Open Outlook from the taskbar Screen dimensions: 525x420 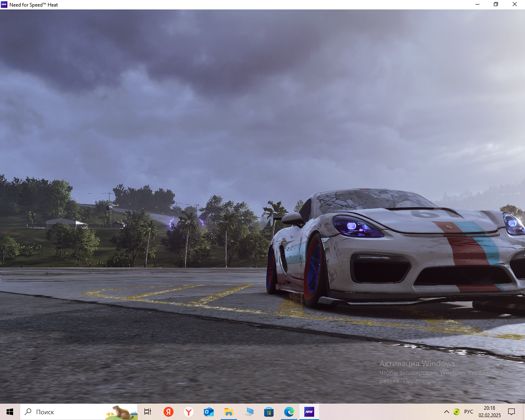tap(209, 412)
